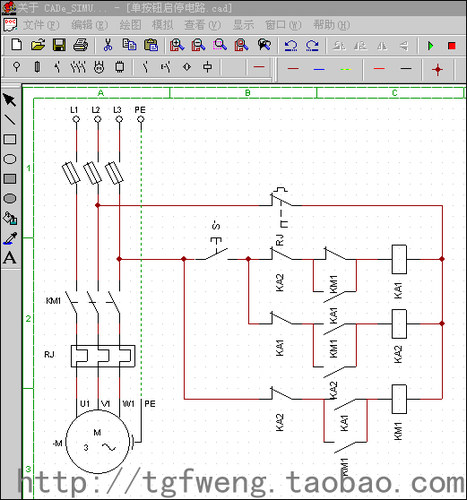This screenshot has height=500, width=467.
Task: Click the KA1 relay coil symbol
Action: [399, 259]
